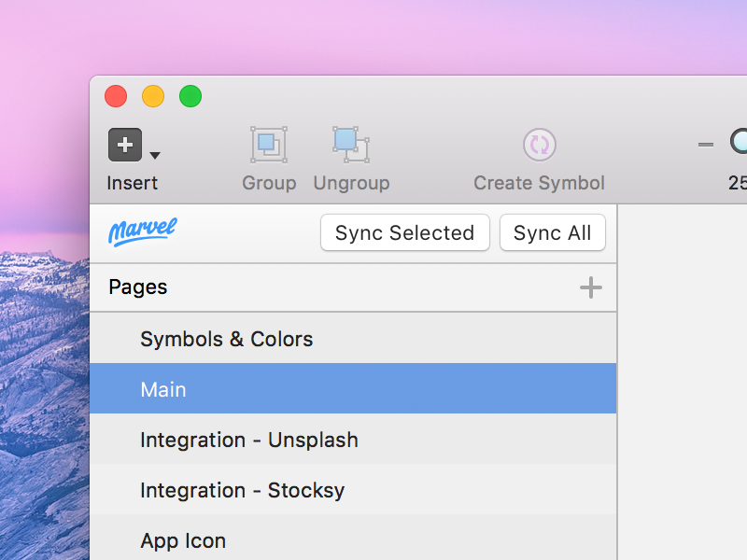
Task: Maximize the window with green button
Action: [190, 96]
